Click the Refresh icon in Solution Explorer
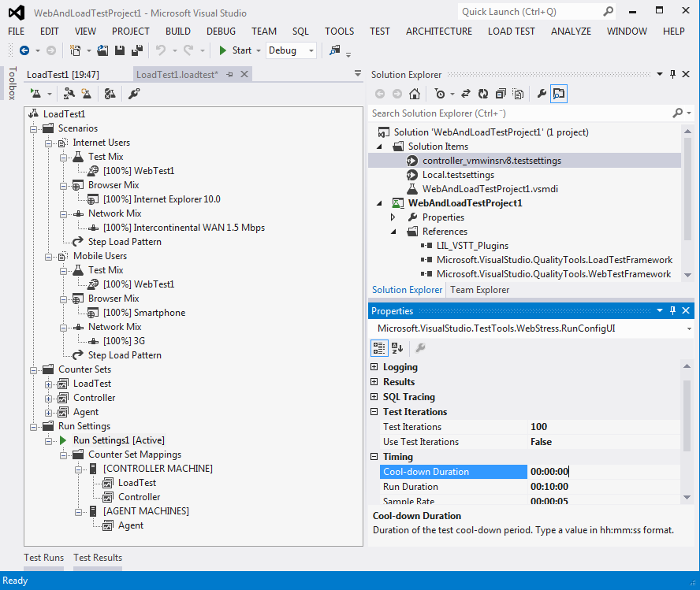 (483, 94)
